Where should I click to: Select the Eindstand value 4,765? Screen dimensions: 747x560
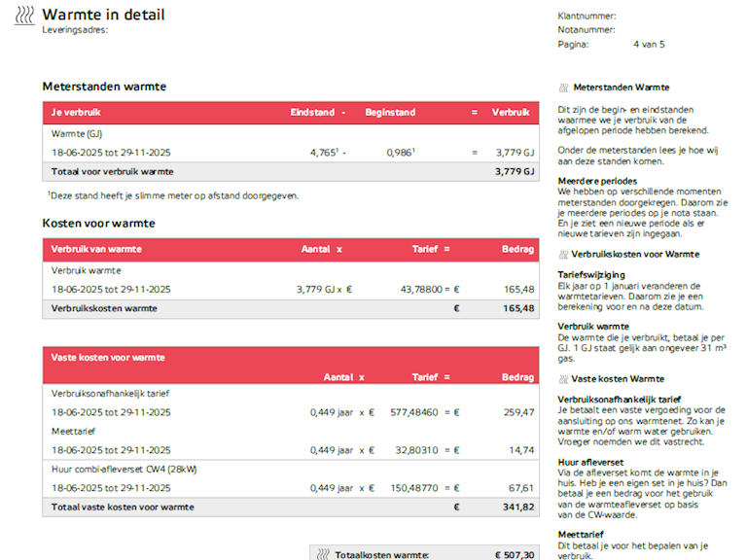click(323, 153)
